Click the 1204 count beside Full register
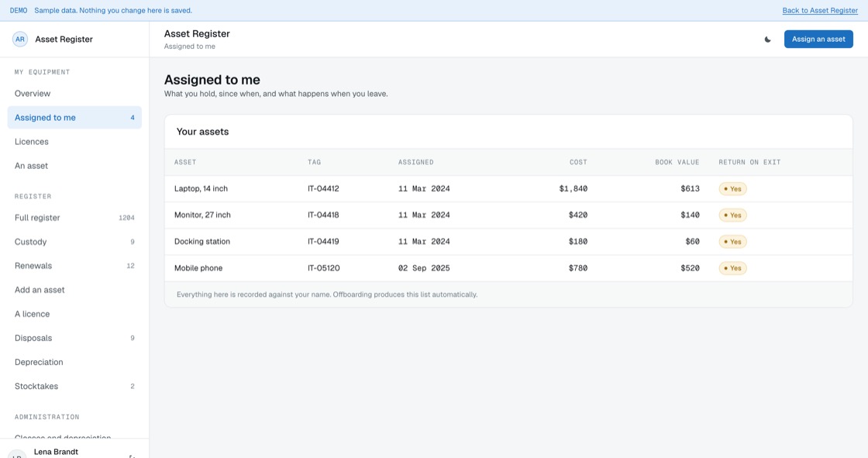The image size is (868, 458). (x=126, y=218)
